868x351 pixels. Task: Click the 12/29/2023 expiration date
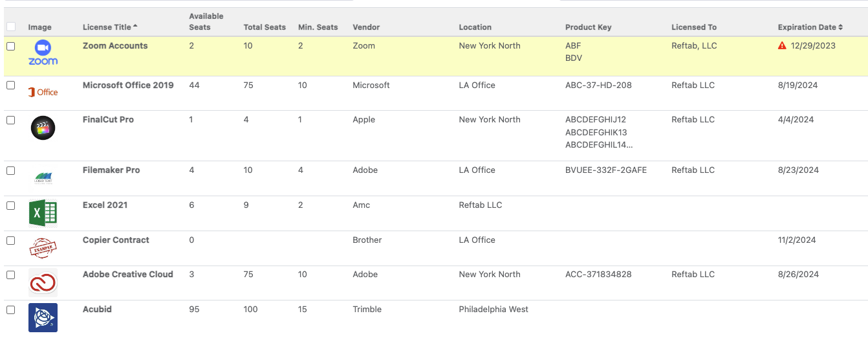(813, 46)
